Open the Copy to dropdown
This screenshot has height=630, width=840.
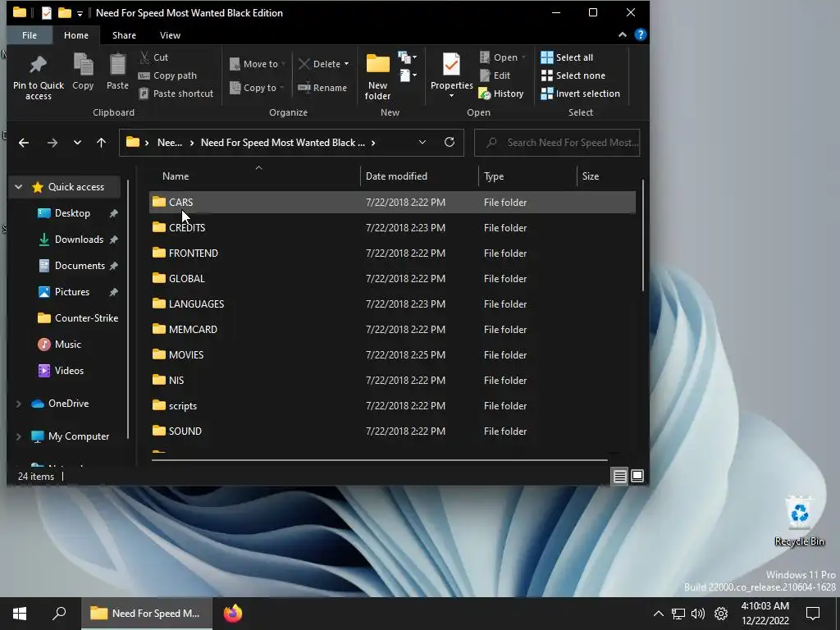click(x=257, y=88)
